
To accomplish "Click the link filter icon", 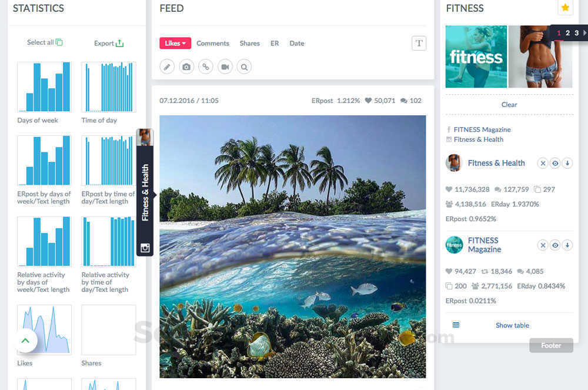I will click(x=206, y=66).
